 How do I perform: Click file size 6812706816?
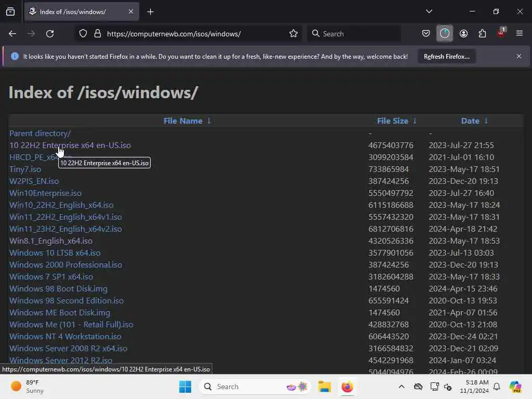pos(391,229)
